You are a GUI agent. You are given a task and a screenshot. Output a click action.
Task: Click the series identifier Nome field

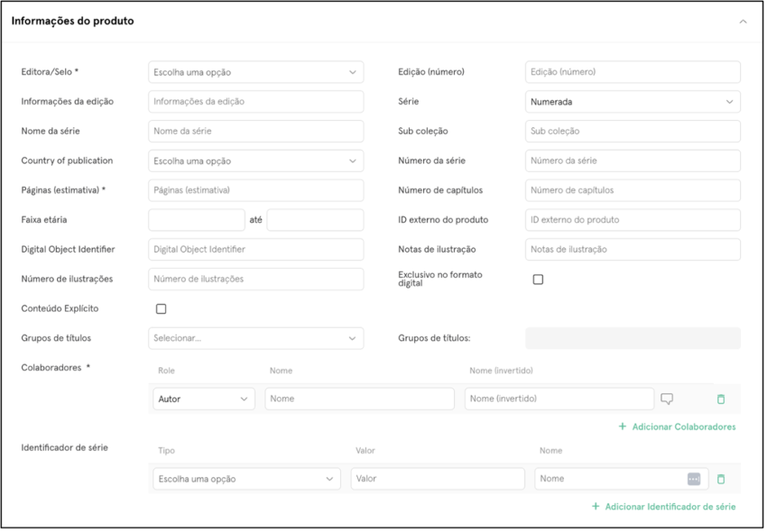(621, 479)
